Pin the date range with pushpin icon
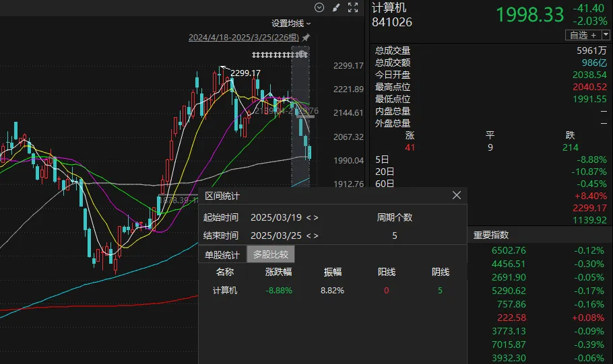 pos(306,37)
